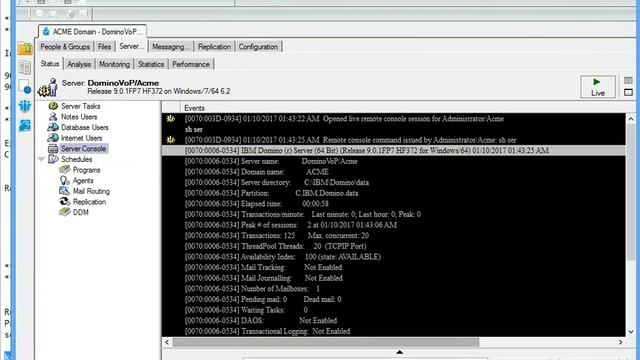Click the DDM icon
The height and width of the screenshot is (360, 640).
65,212
